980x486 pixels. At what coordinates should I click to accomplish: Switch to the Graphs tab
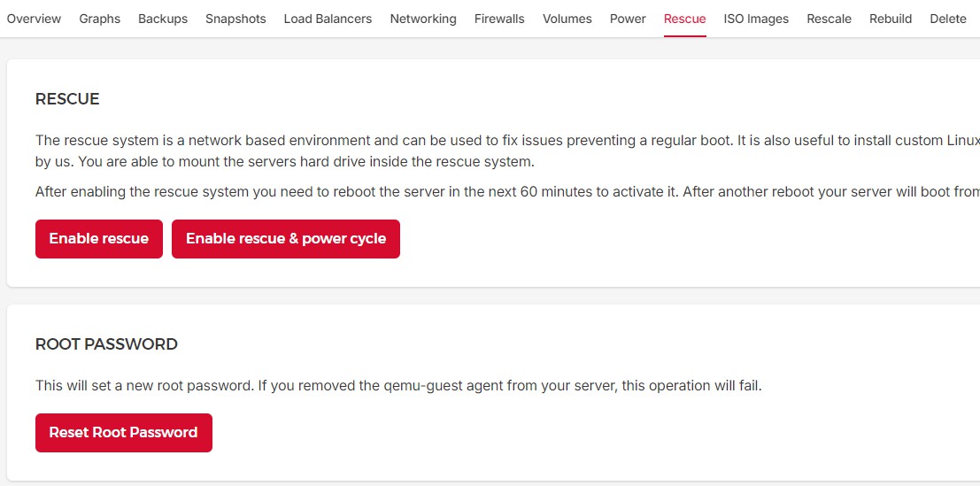point(99,19)
